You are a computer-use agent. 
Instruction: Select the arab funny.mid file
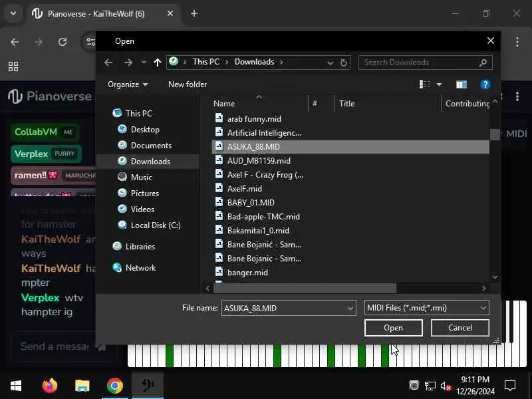pyautogui.click(x=254, y=119)
